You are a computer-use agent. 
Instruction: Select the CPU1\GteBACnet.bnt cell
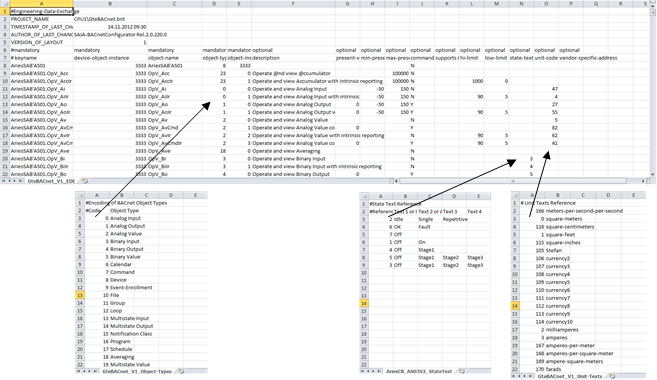pos(110,19)
